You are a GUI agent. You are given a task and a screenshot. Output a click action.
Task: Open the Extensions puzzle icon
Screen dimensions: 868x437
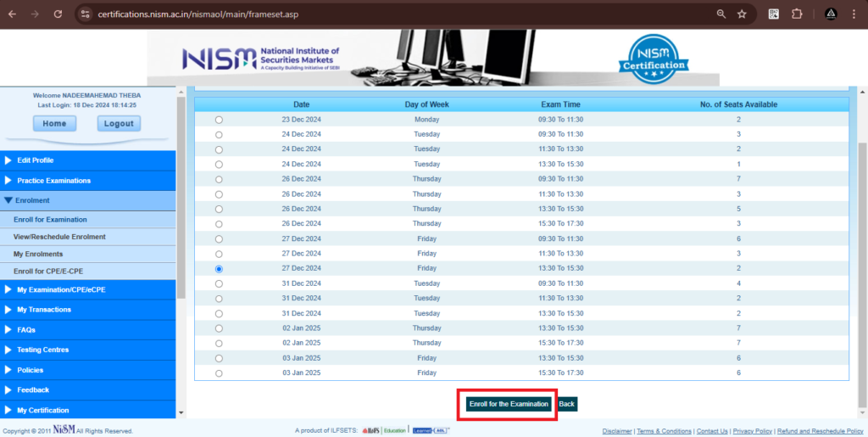pos(797,14)
